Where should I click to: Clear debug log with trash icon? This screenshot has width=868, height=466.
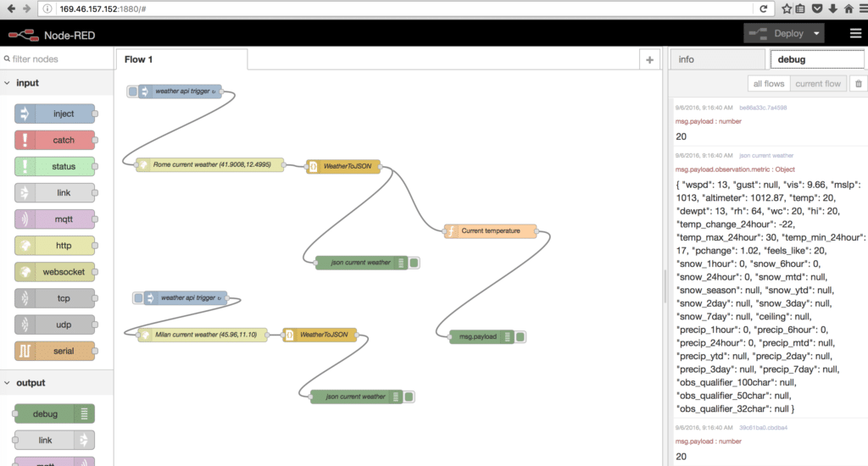pos(859,84)
